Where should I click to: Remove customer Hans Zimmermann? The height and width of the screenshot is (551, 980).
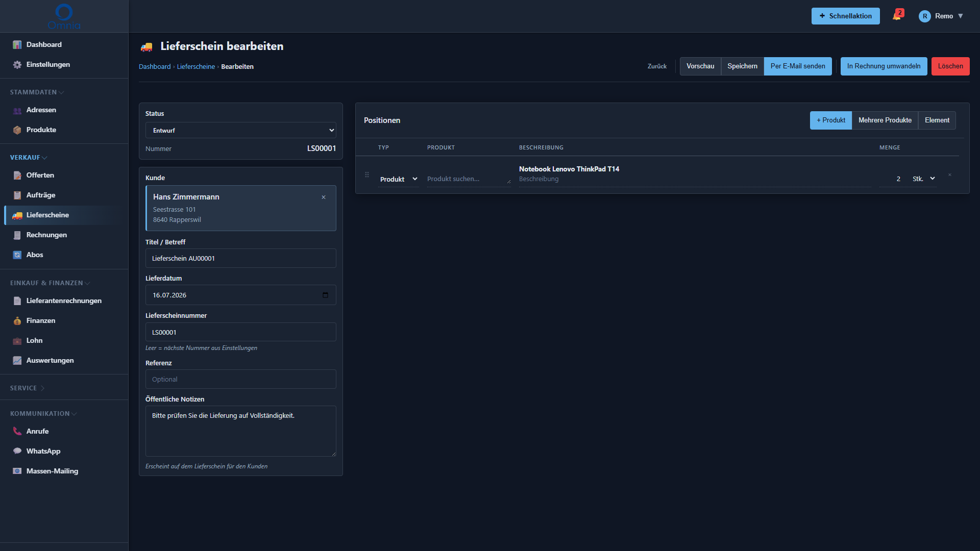(x=324, y=197)
